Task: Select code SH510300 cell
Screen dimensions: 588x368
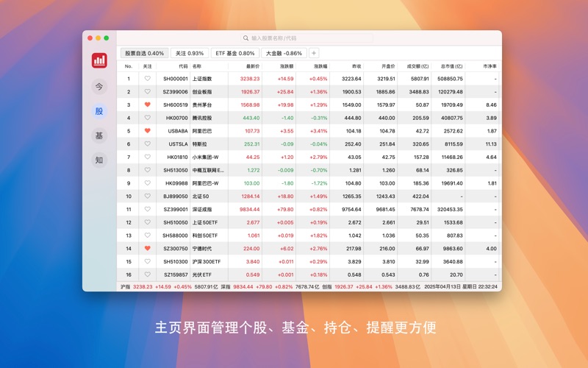Action: coord(176,262)
